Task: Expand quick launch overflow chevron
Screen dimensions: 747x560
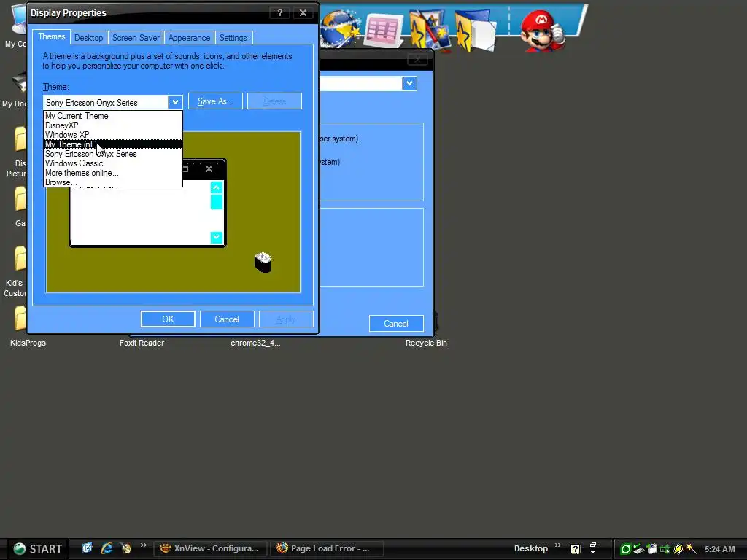Action: click(x=144, y=545)
